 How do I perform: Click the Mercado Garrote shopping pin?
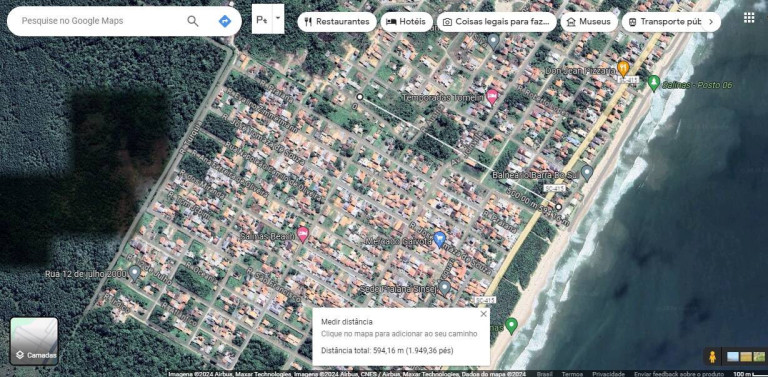[x=439, y=238]
